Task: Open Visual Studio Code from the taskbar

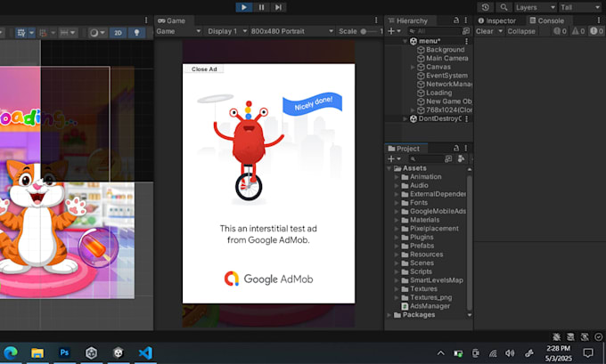Action: (145, 352)
